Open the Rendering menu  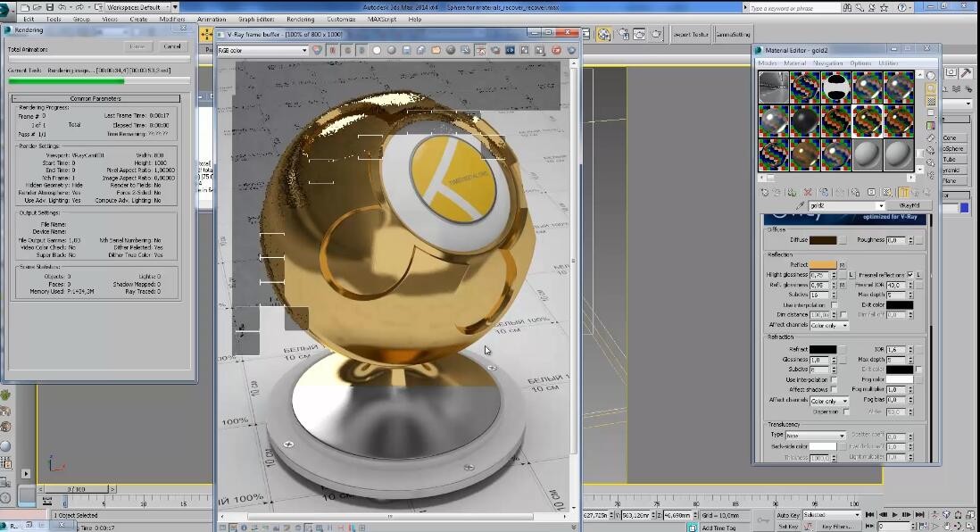click(x=301, y=20)
